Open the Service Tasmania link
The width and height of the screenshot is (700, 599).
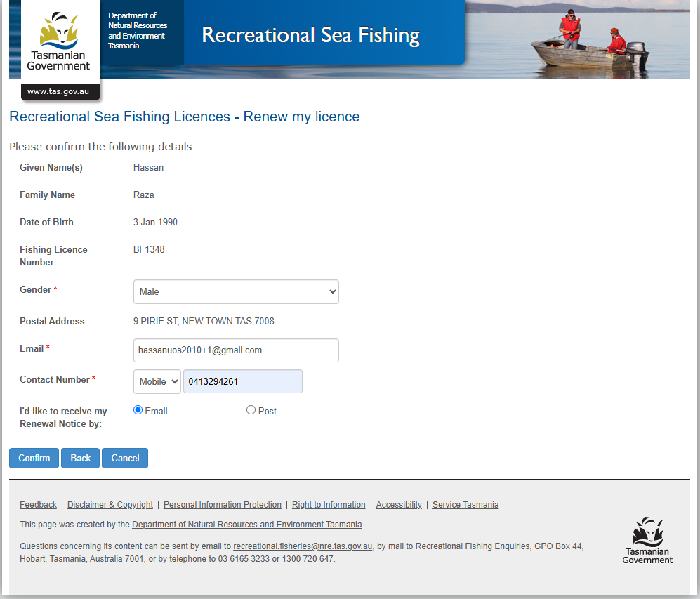tap(465, 505)
